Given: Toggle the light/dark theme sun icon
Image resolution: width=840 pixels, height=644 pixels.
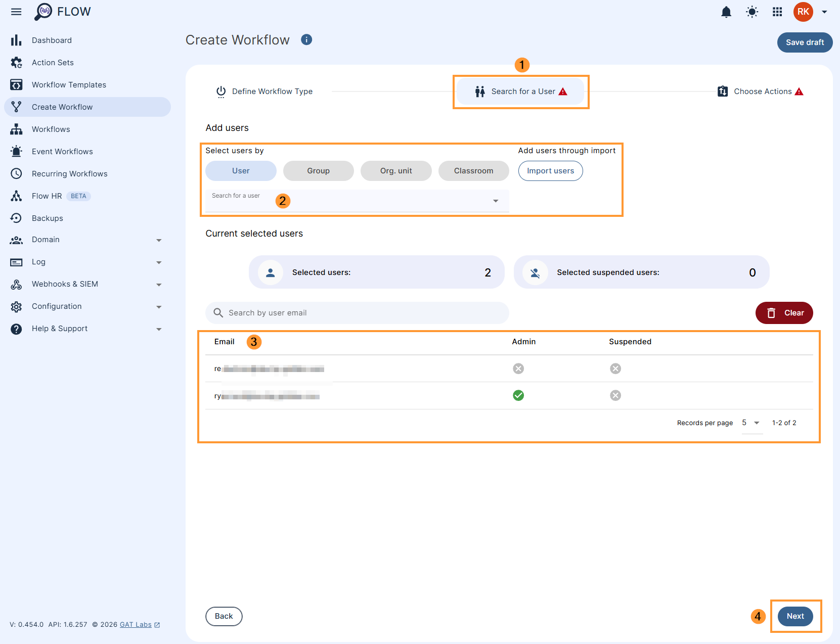Looking at the screenshot, I should (752, 12).
